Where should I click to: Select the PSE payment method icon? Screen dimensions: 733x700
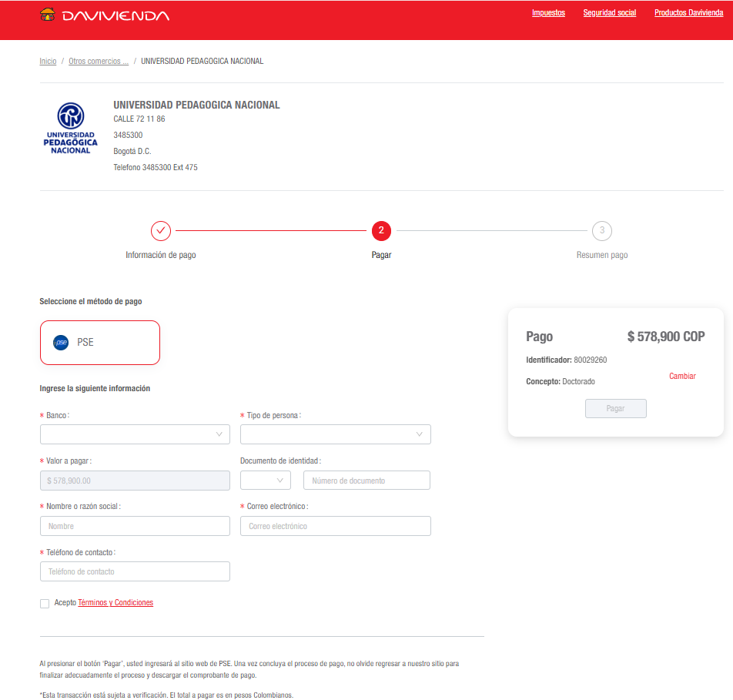(61, 342)
